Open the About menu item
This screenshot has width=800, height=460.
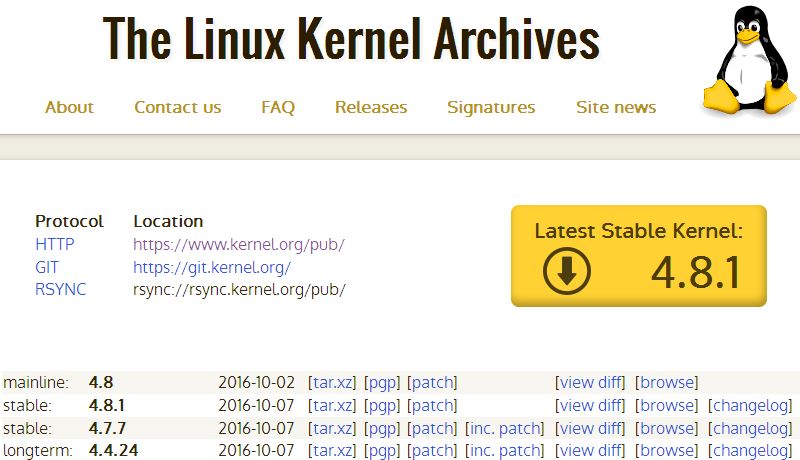point(69,107)
